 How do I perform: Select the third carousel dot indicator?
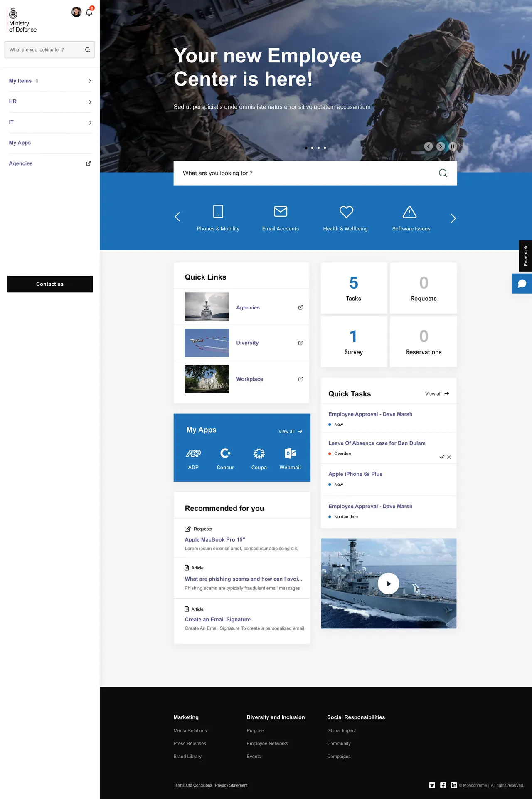point(319,148)
